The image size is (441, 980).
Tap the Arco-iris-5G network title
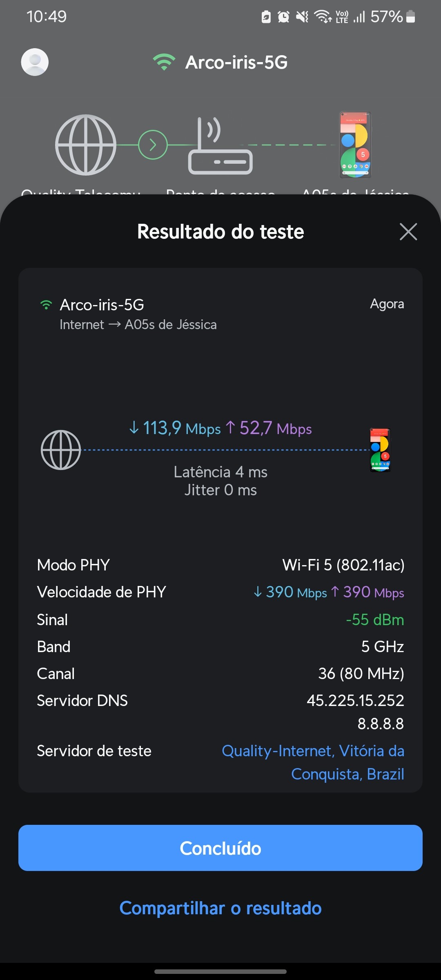tap(236, 62)
